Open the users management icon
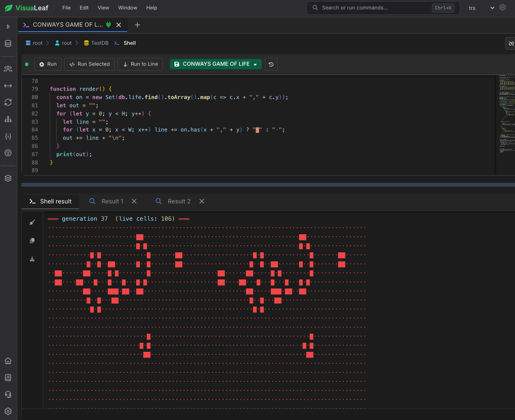The height and width of the screenshot is (420, 515). tap(8, 69)
